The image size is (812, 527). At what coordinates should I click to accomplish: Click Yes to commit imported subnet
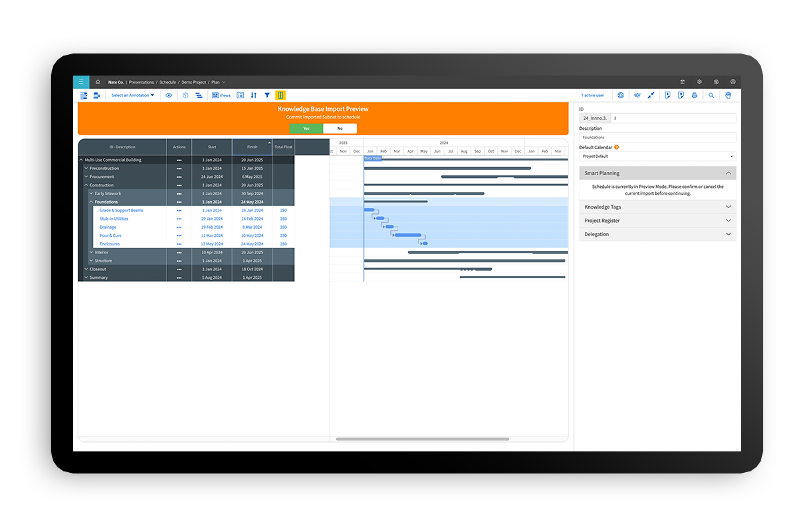pos(306,128)
